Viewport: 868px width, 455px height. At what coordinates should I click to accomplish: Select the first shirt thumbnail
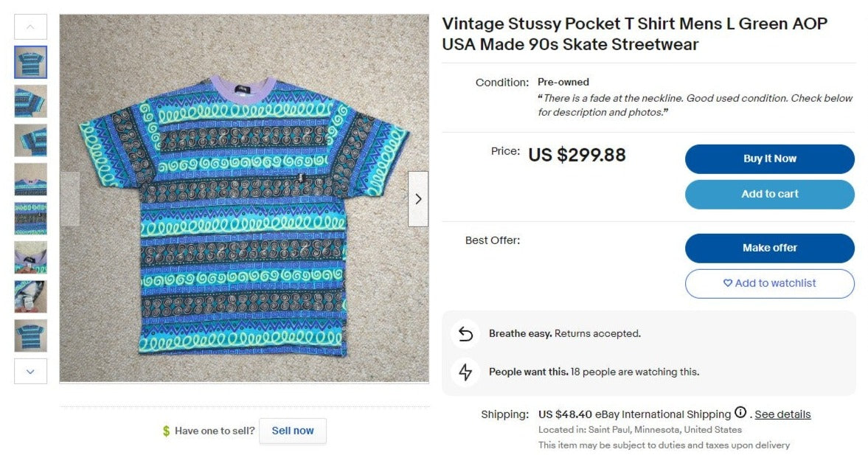click(x=31, y=62)
